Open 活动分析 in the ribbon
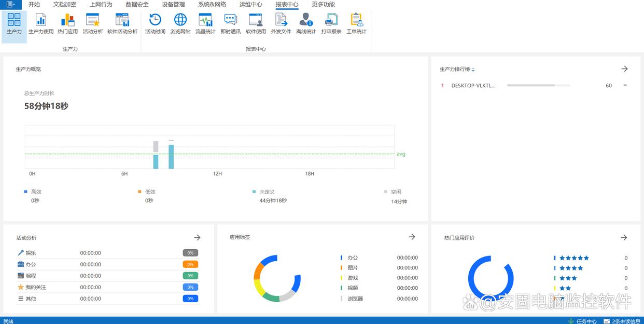644x324 pixels. 93,24
